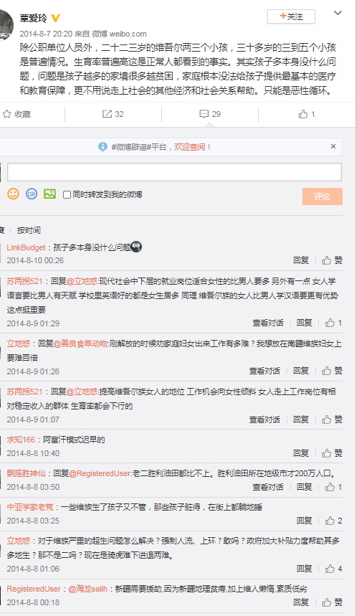
Task: Follow the author with +关注 button
Action: pyautogui.click(x=291, y=16)
